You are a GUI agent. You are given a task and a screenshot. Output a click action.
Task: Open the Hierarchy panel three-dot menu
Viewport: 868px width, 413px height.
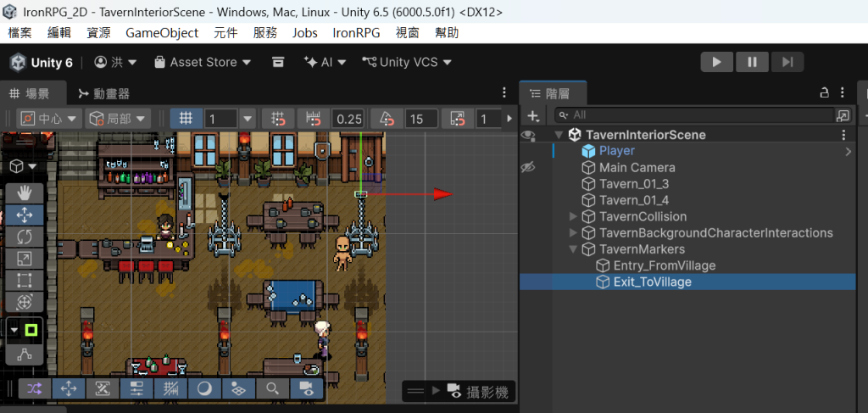coord(843,92)
